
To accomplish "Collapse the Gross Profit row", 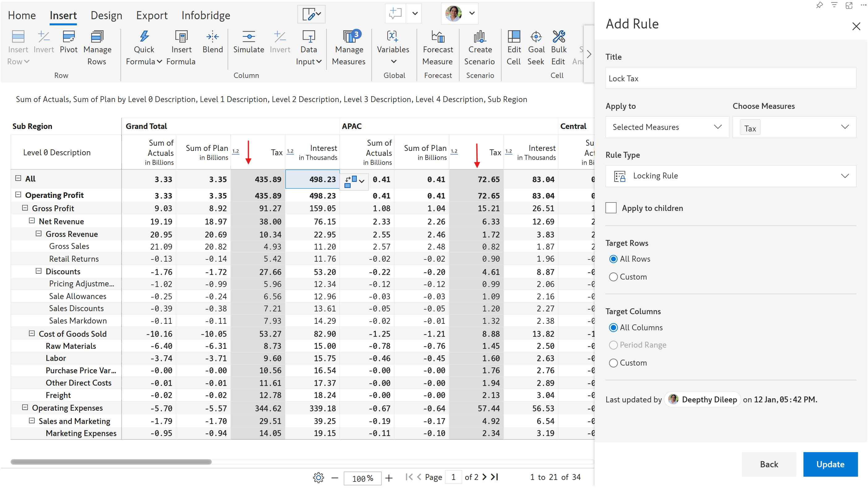I will pos(25,208).
